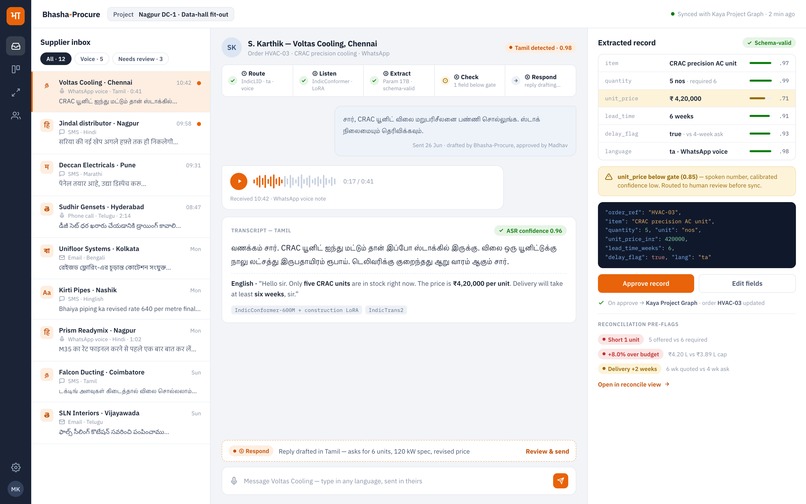Select the Respond pipeline step

(x=540, y=81)
